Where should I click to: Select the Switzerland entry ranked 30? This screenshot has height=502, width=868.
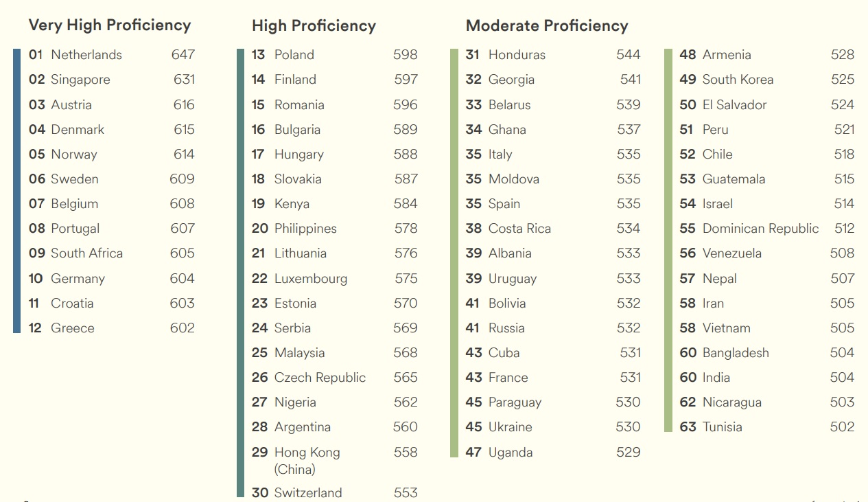tap(334, 492)
